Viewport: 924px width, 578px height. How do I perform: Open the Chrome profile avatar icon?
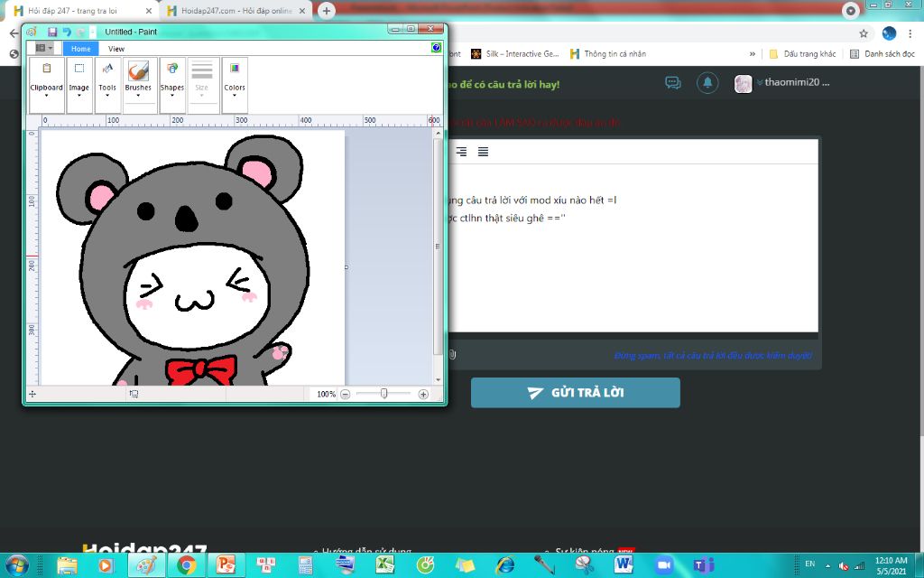pyautogui.click(x=889, y=33)
